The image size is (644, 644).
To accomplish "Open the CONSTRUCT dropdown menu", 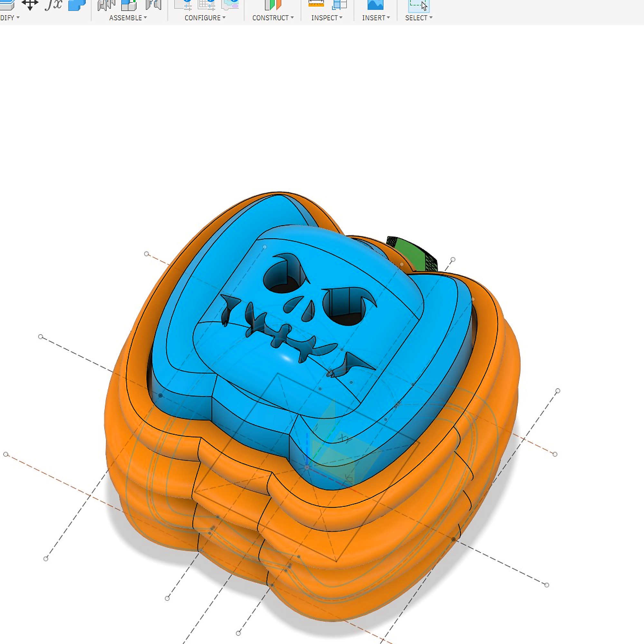I will pyautogui.click(x=273, y=18).
